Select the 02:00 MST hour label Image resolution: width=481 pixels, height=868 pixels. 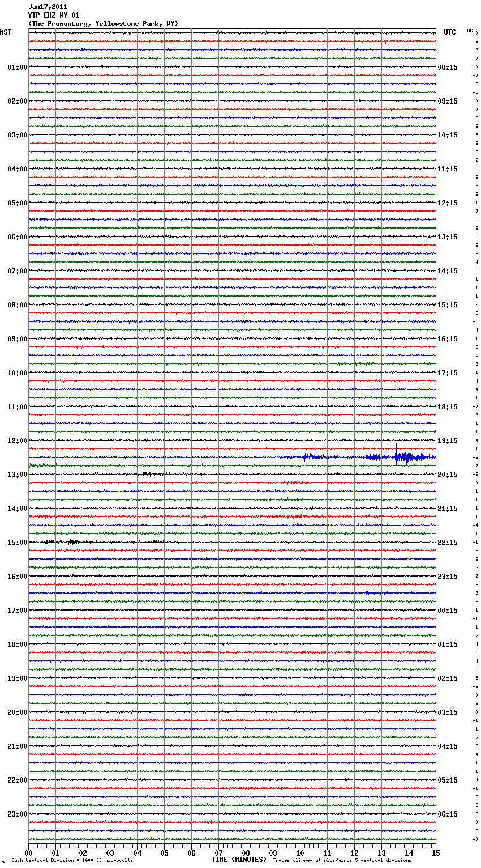pyautogui.click(x=18, y=101)
